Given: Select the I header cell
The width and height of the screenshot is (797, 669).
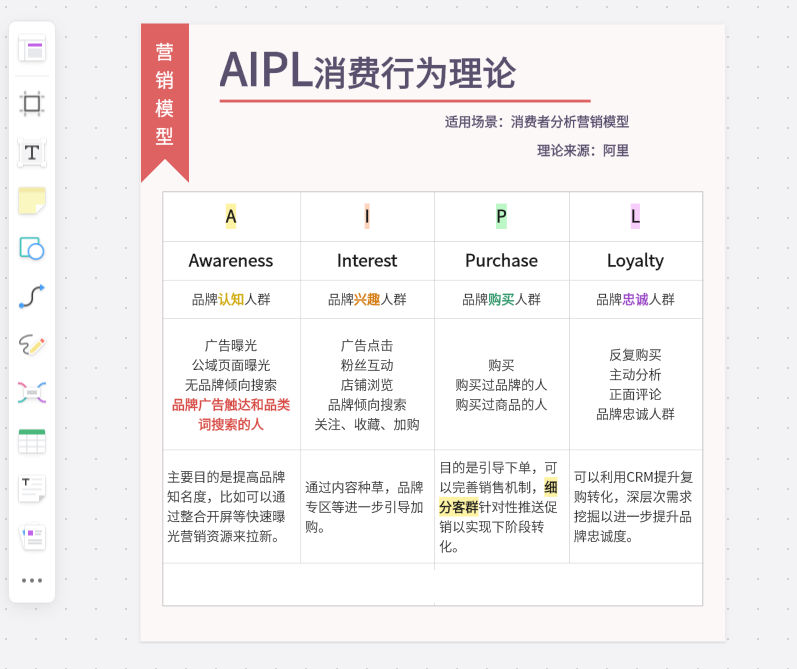Looking at the screenshot, I should click(x=367, y=217).
